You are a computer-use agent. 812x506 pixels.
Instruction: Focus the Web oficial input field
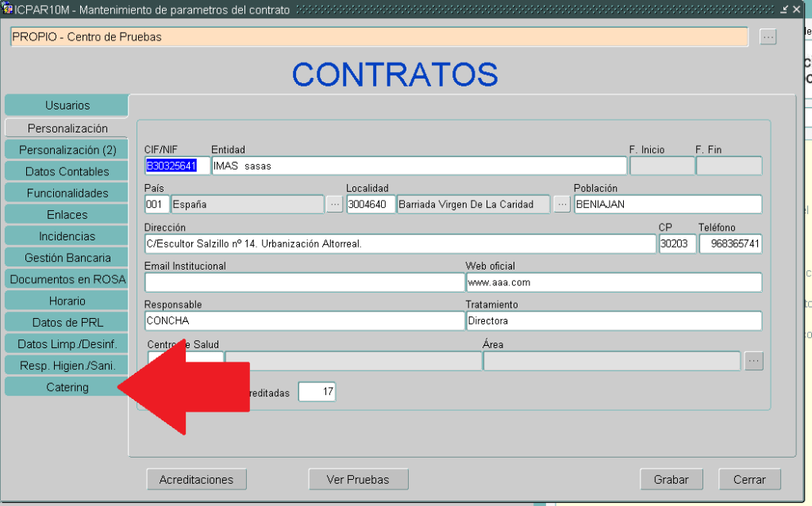(613, 282)
